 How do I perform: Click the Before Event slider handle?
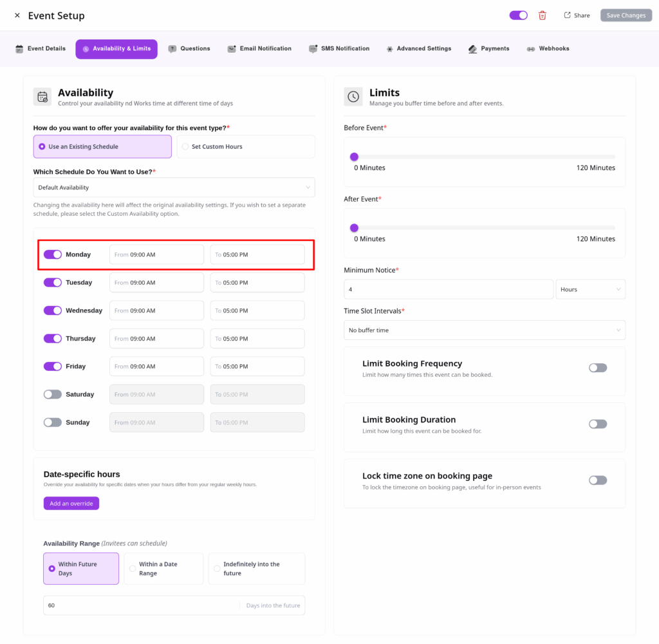pyautogui.click(x=354, y=156)
